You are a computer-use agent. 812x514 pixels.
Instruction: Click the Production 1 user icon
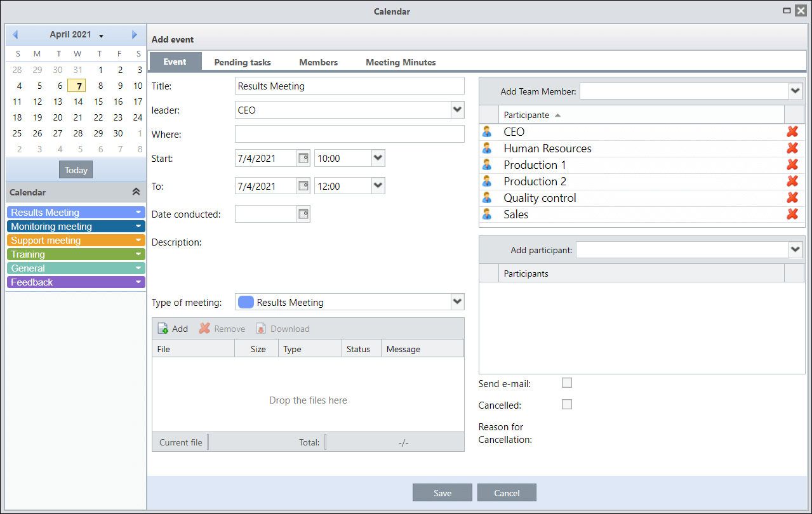click(x=487, y=165)
